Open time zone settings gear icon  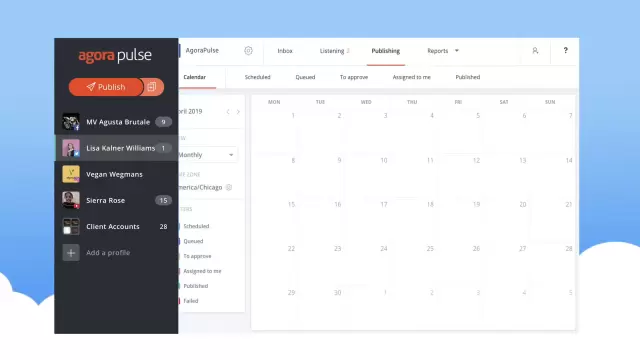click(x=229, y=187)
